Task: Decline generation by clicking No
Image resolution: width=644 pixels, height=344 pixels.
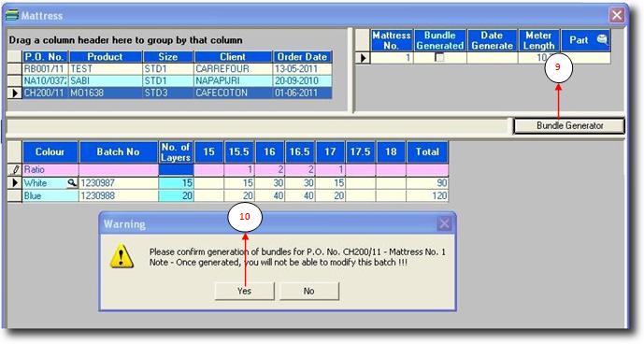Action: tap(308, 291)
